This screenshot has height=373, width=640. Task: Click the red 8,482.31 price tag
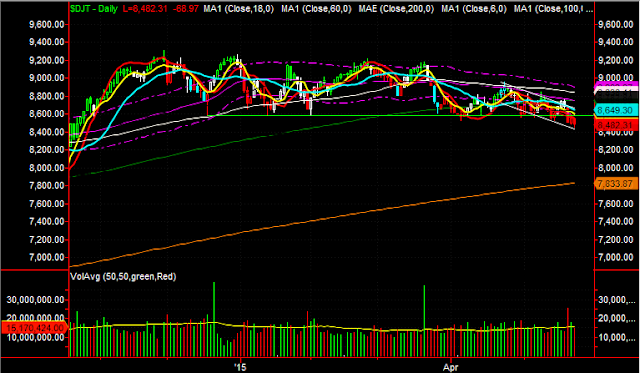point(617,126)
